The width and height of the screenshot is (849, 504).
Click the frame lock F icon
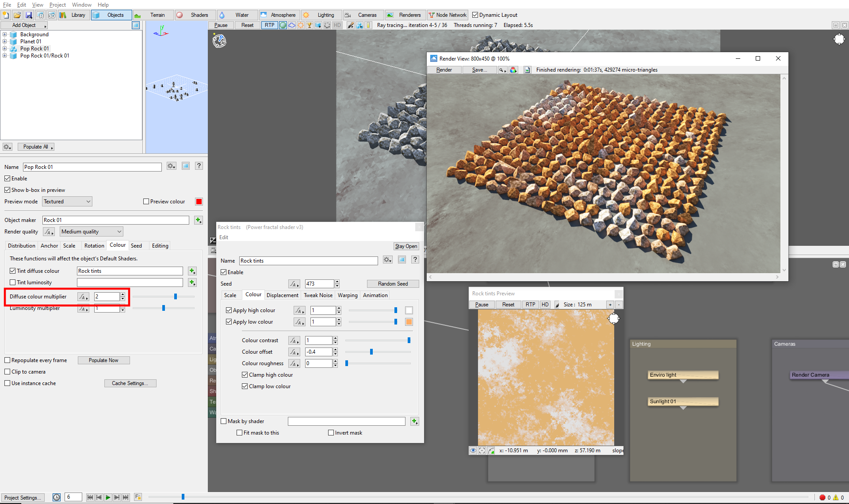[x=138, y=497]
